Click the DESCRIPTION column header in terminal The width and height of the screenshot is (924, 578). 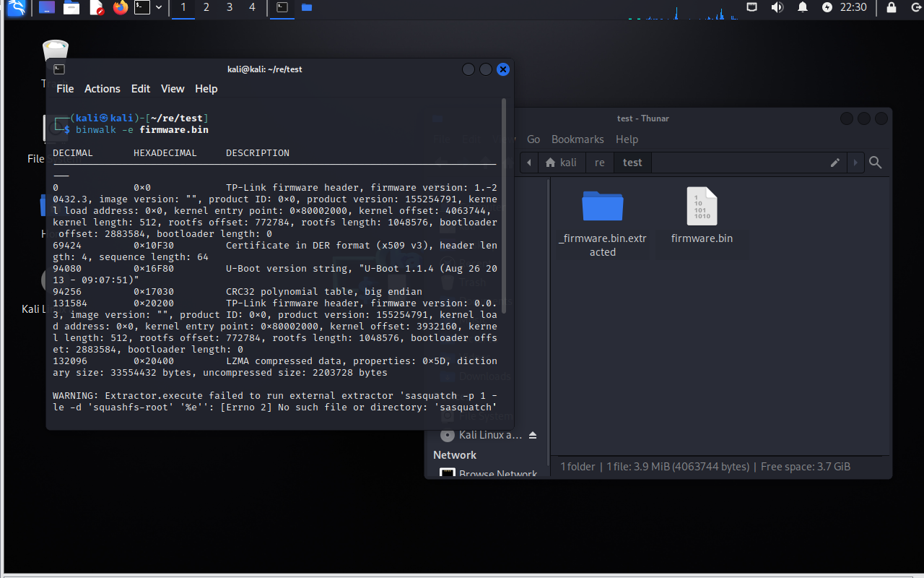coord(258,153)
